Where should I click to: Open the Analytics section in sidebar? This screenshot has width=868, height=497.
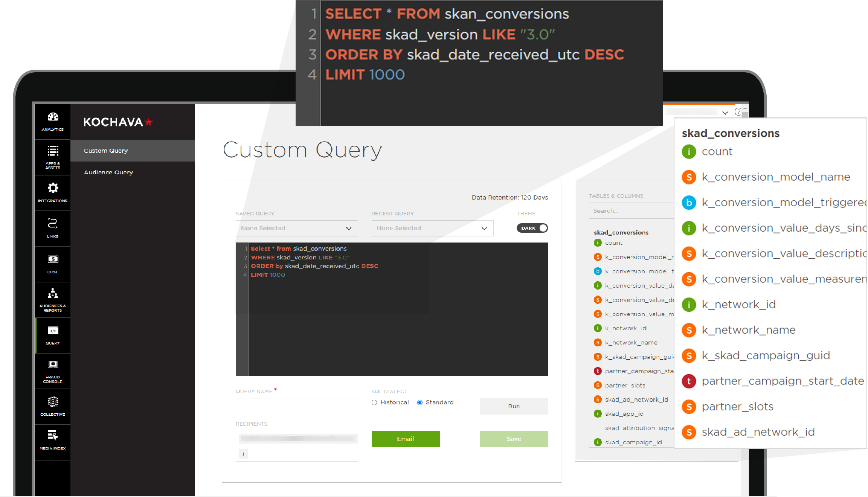point(53,122)
